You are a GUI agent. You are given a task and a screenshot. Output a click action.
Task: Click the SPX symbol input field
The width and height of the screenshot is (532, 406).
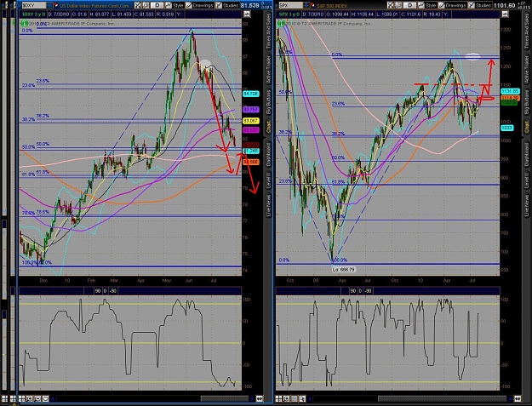pos(291,5)
